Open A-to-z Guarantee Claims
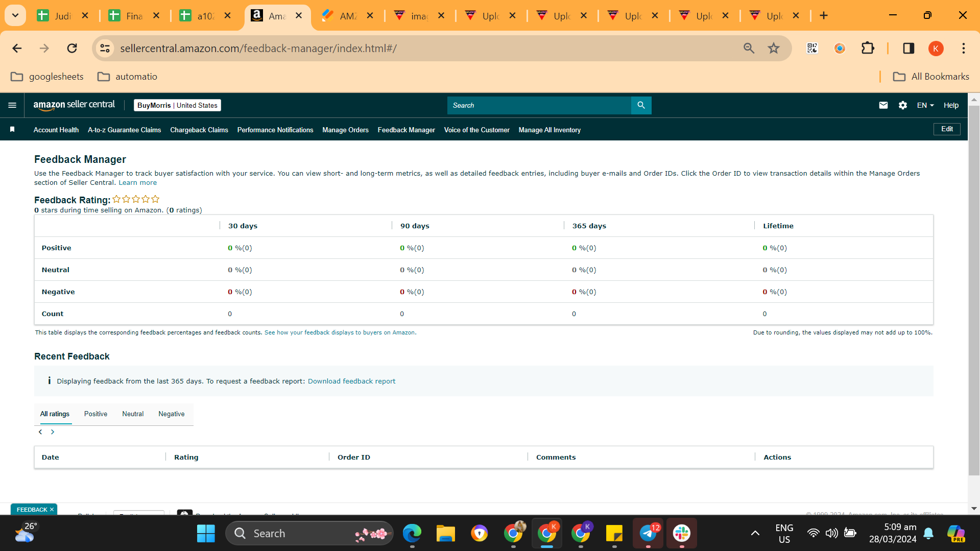980x551 pixels. pyautogui.click(x=124, y=130)
